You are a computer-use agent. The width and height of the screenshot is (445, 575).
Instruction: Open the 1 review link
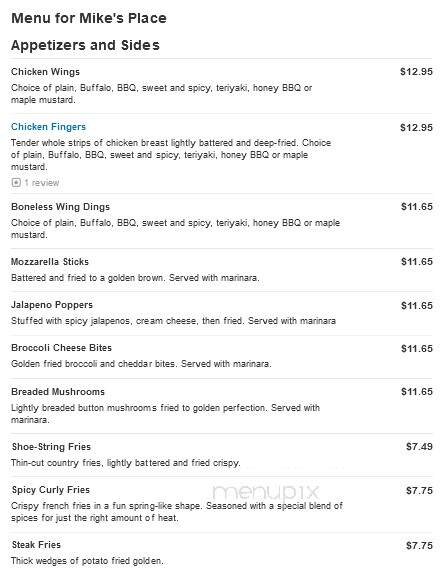pos(41,183)
